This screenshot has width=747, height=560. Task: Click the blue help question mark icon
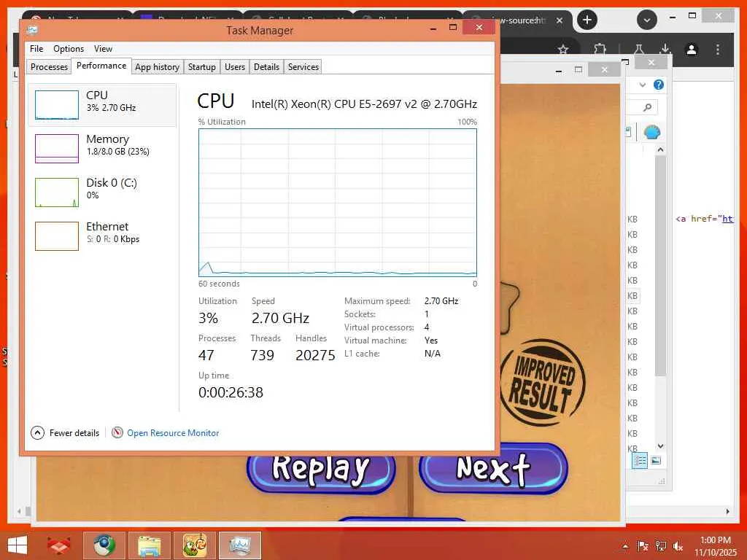coord(659,85)
